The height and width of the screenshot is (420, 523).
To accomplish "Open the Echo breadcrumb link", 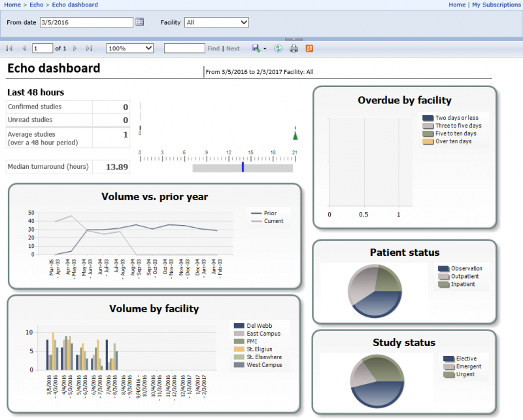I will pyautogui.click(x=35, y=5).
